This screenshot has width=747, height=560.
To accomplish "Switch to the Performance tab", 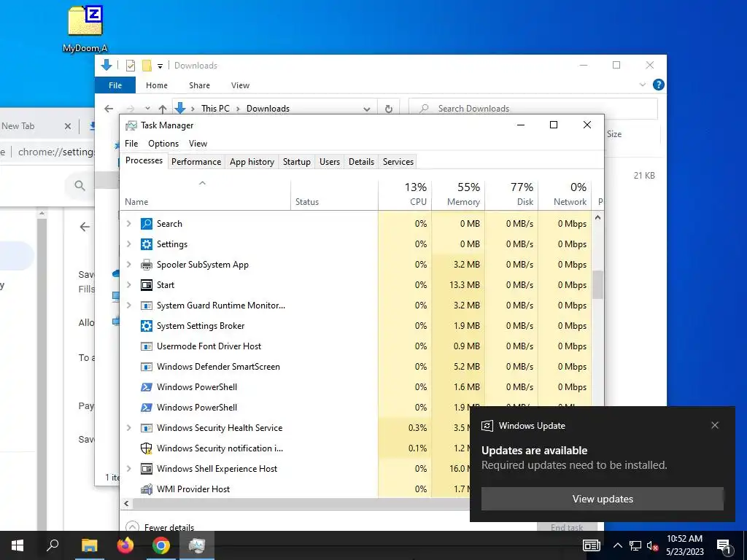I will click(x=196, y=161).
